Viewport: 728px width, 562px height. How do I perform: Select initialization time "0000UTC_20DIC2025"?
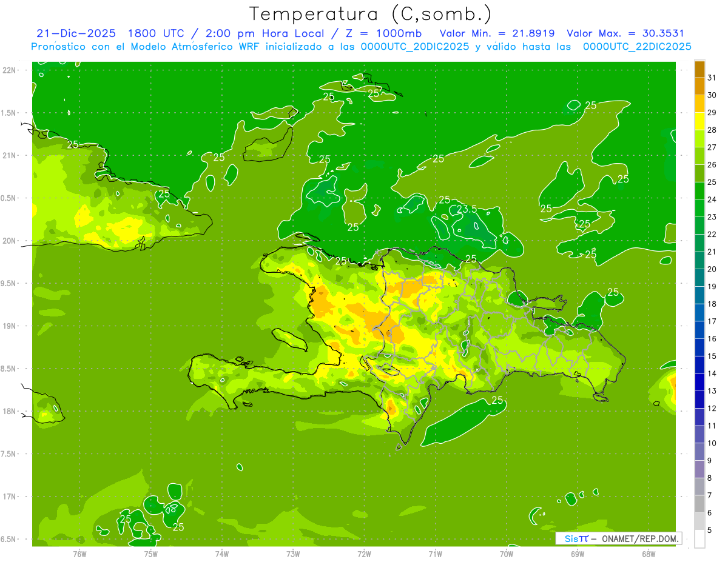[415, 47]
